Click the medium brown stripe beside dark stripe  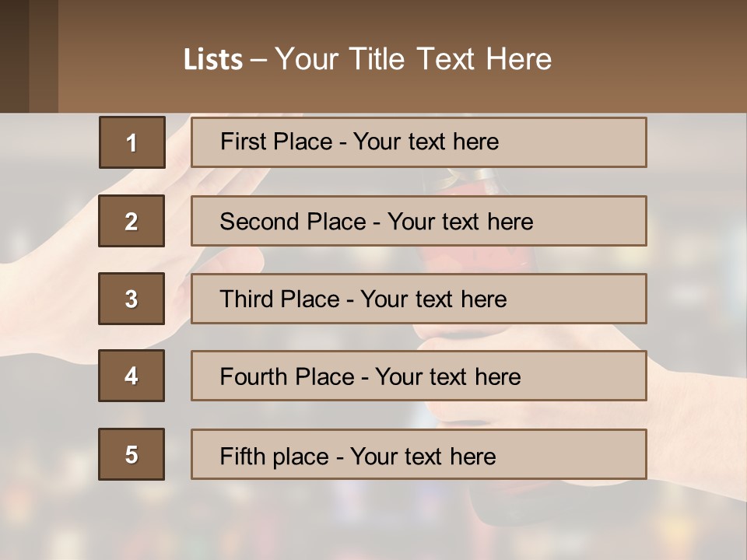pos(44,56)
